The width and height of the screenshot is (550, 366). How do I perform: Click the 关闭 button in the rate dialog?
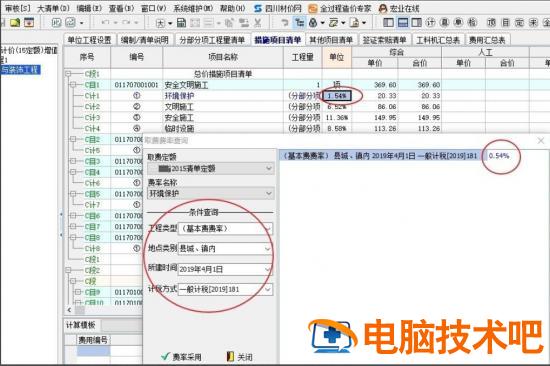tap(240, 357)
